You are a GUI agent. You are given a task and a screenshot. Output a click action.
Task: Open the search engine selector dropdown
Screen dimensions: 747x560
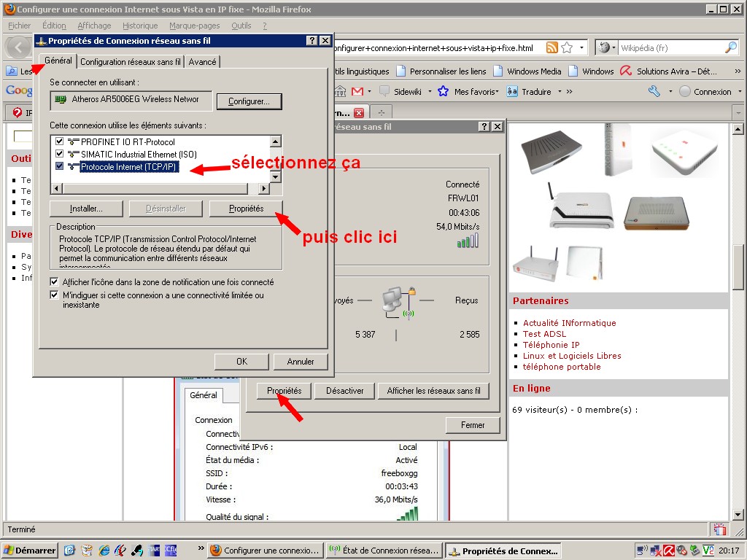pos(606,48)
